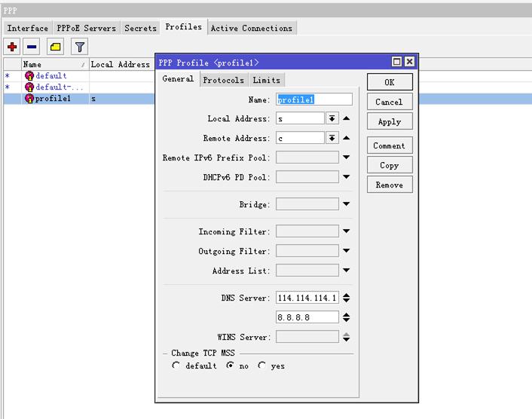The height and width of the screenshot is (419, 532).
Task: Open the filter funnel icon
Action: pyautogui.click(x=79, y=47)
